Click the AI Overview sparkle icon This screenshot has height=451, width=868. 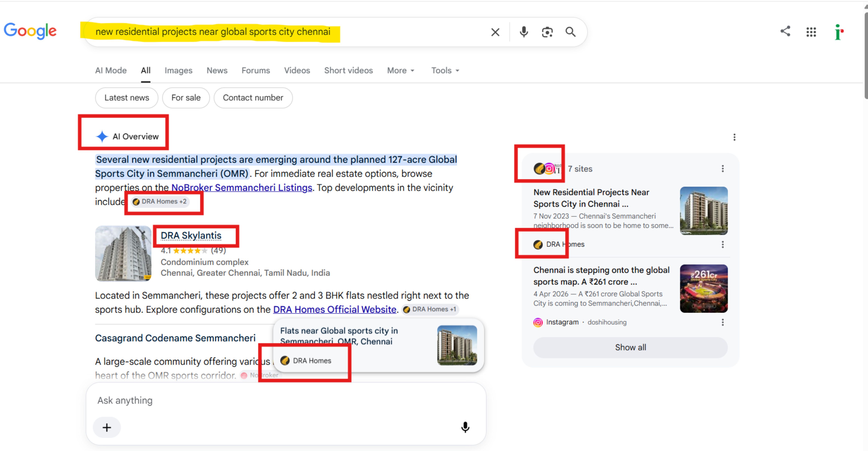(102, 136)
